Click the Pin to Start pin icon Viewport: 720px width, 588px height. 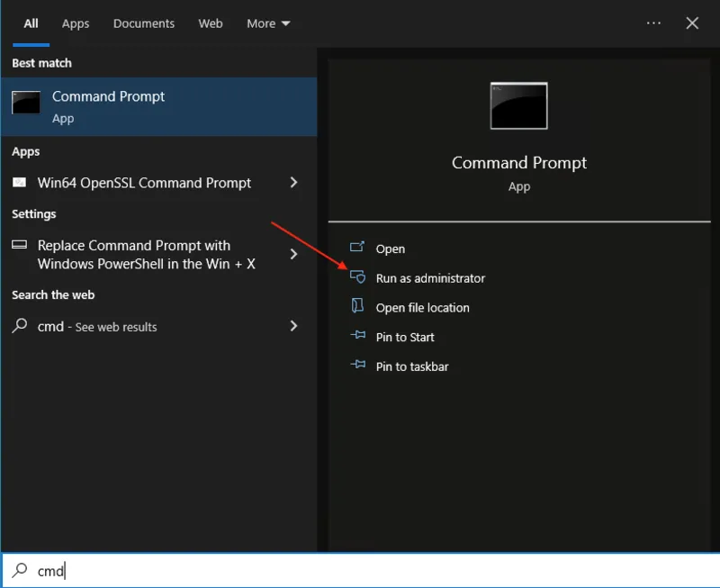[357, 335]
